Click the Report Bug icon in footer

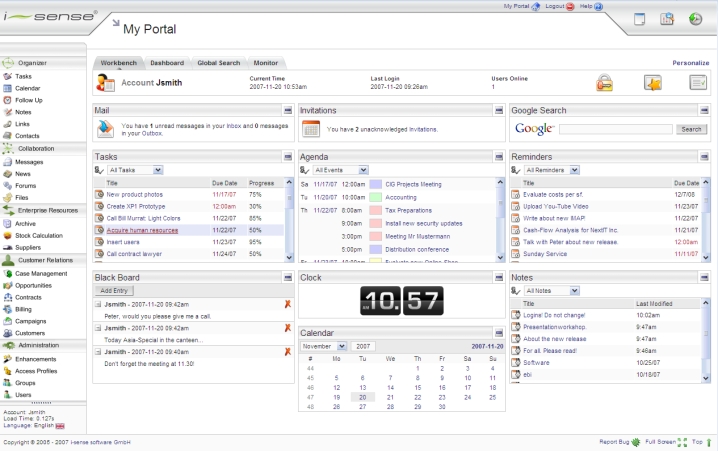point(636,441)
